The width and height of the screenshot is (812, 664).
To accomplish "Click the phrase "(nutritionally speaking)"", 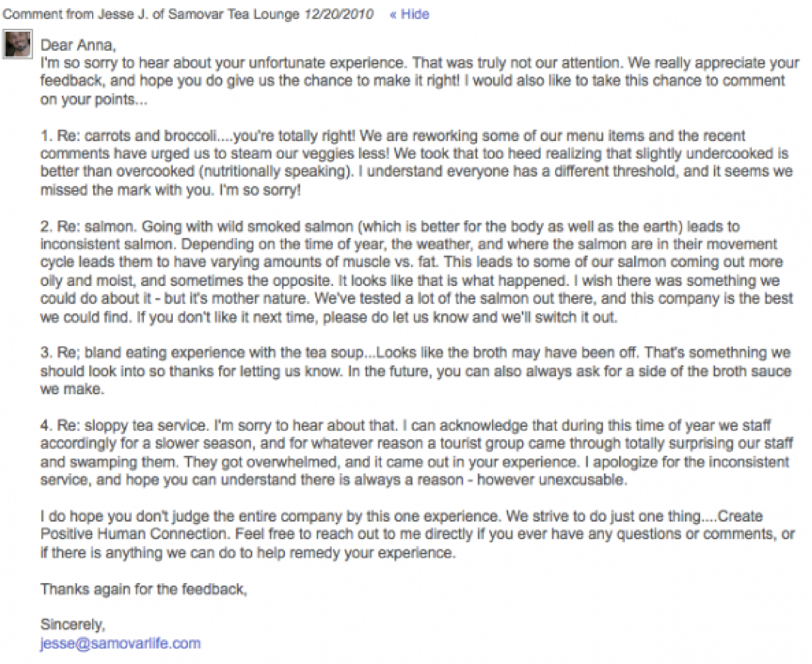I will point(275,171).
